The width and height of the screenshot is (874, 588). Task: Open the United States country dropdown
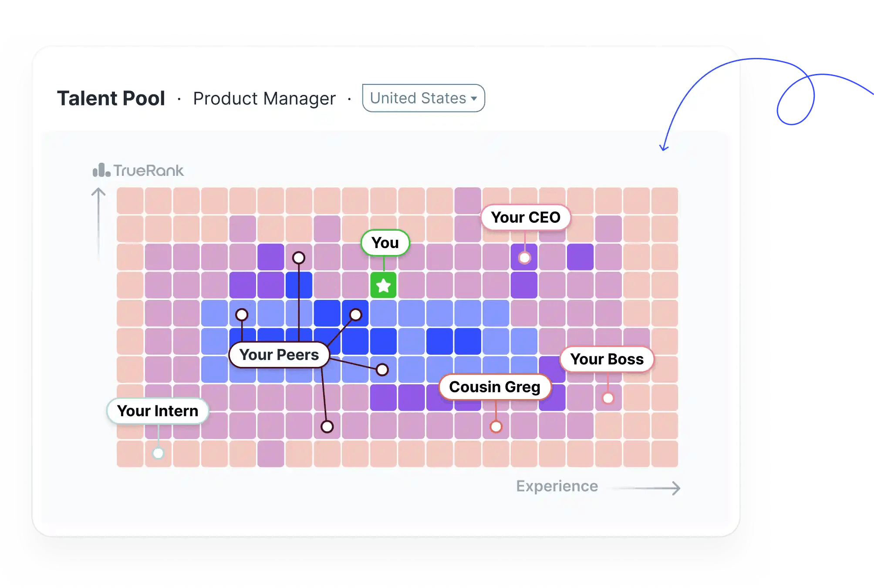[x=423, y=98]
